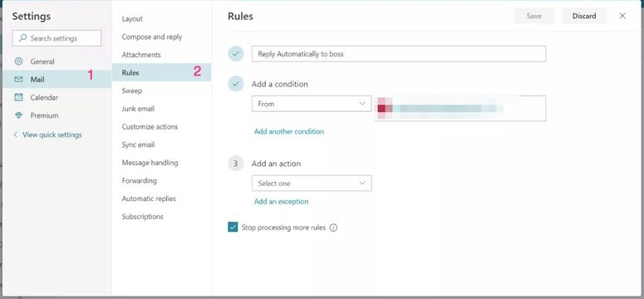Click Add an exception link
This screenshot has width=644, height=299.
coord(282,201)
